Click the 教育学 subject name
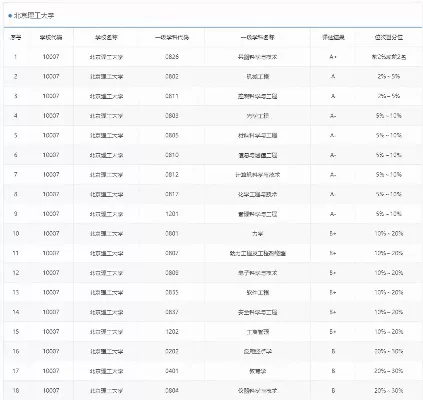 [257, 371]
